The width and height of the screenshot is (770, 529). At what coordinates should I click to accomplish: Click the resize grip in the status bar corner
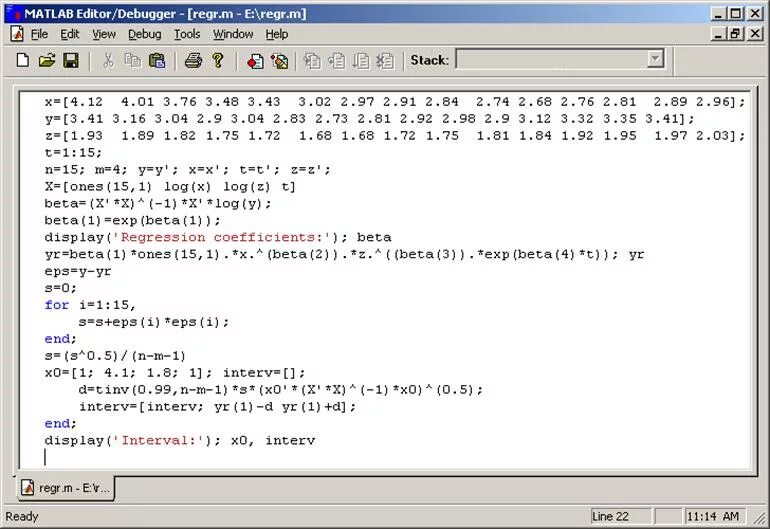pyautogui.click(x=760, y=517)
